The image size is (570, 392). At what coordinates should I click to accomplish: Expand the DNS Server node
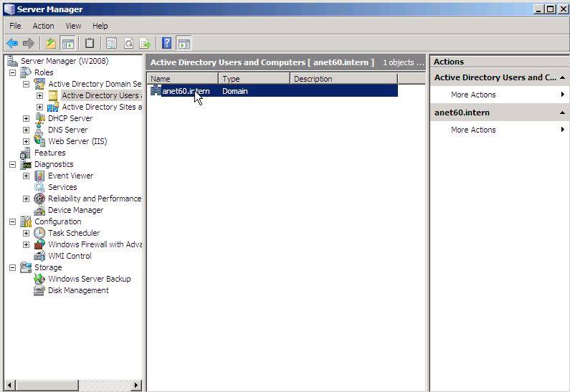(x=27, y=130)
